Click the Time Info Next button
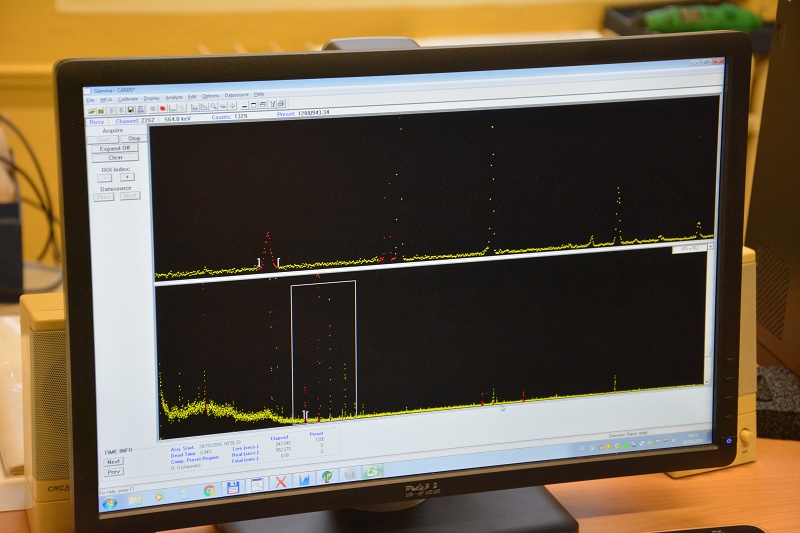This screenshot has height=533, width=800. point(114,462)
